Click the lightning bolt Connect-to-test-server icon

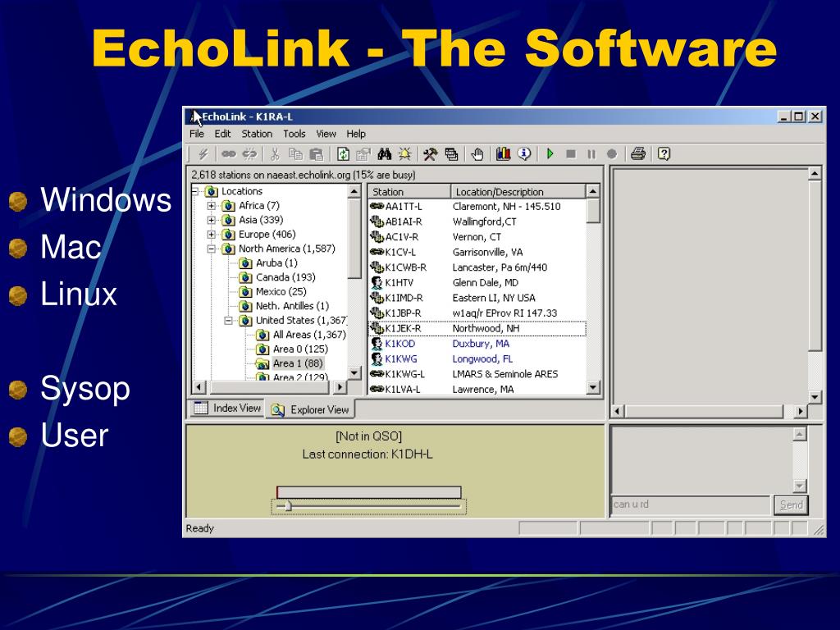point(203,154)
